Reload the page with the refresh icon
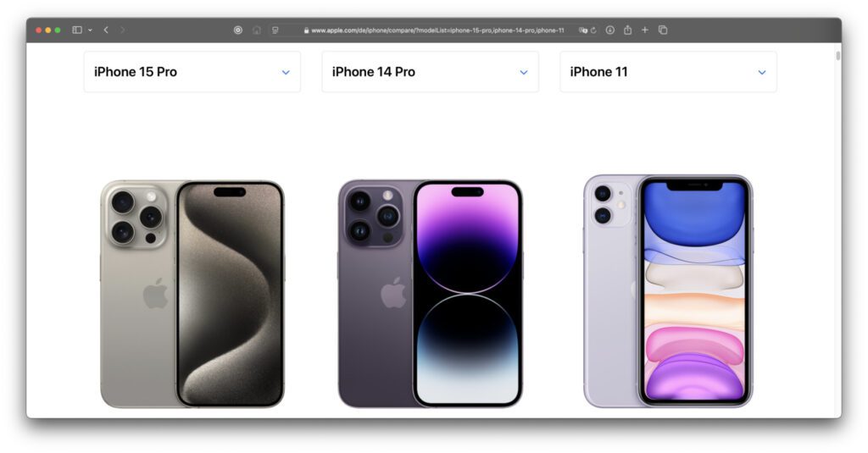This screenshot has width=868, height=453. click(593, 30)
